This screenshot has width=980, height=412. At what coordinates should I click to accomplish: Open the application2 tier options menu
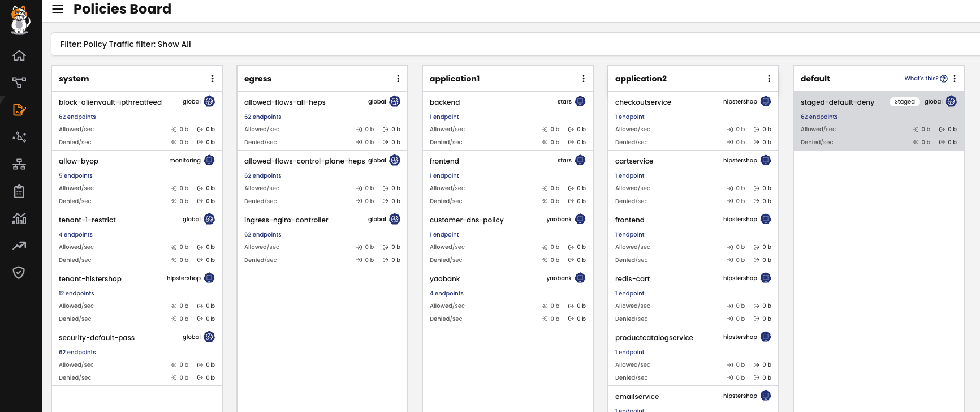[769, 79]
